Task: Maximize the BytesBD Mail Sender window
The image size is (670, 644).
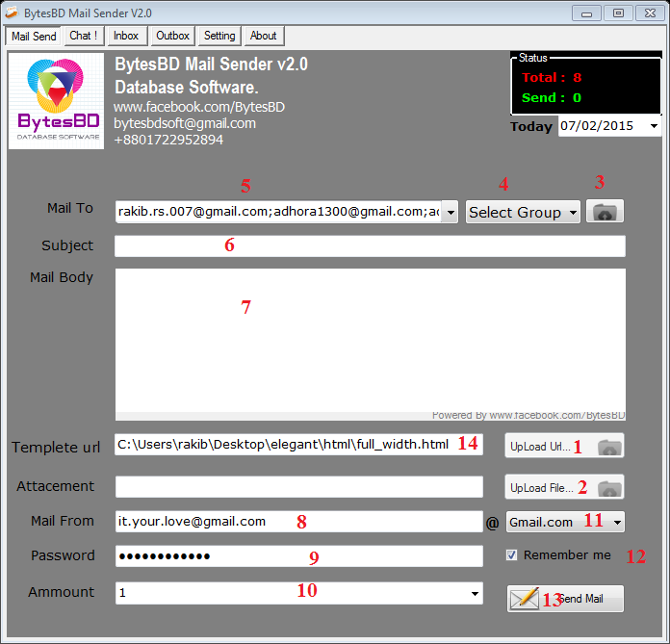Action: 618,13
